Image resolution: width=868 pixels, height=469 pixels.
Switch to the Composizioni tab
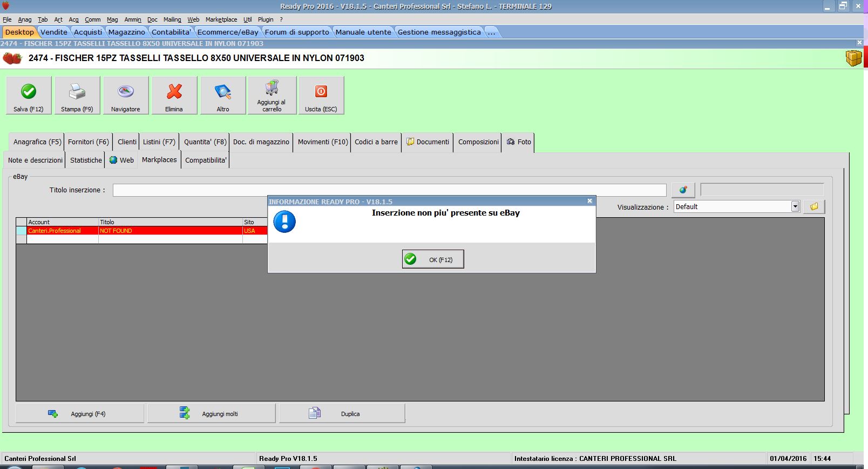click(x=478, y=142)
